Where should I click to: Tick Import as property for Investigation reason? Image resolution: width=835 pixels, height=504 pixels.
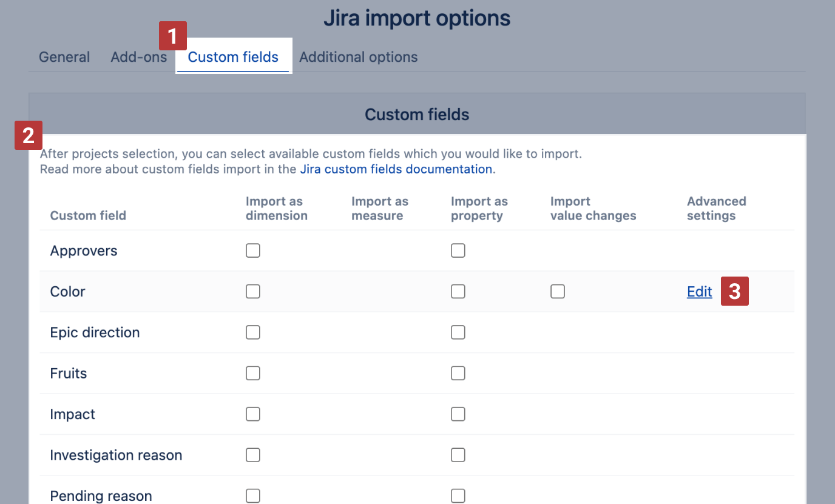pyautogui.click(x=458, y=455)
